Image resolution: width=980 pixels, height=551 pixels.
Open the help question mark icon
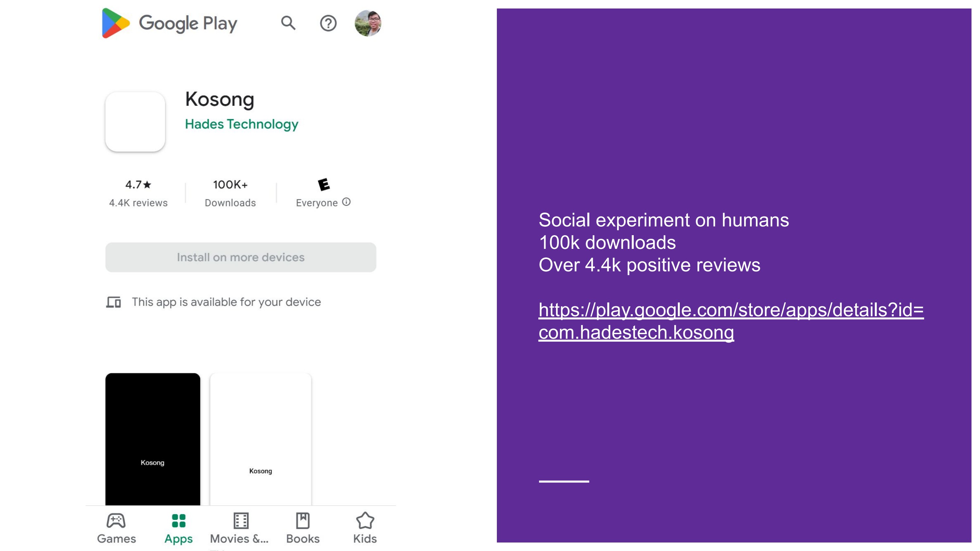[328, 23]
